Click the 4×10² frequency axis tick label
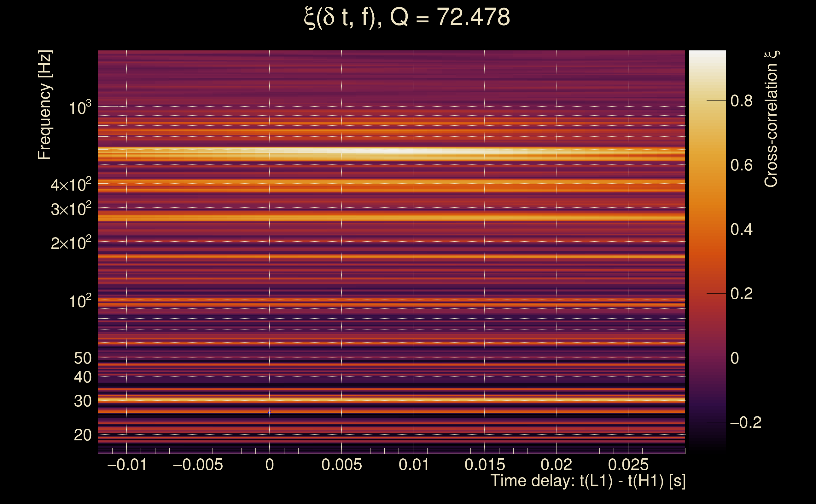The width and height of the screenshot is (816, 504). [71, 185]
